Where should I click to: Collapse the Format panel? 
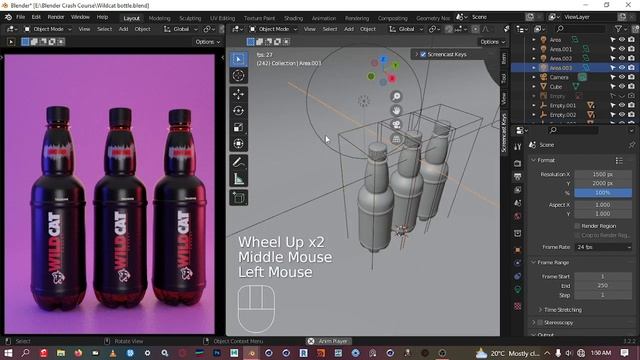(x=533, y=160)
